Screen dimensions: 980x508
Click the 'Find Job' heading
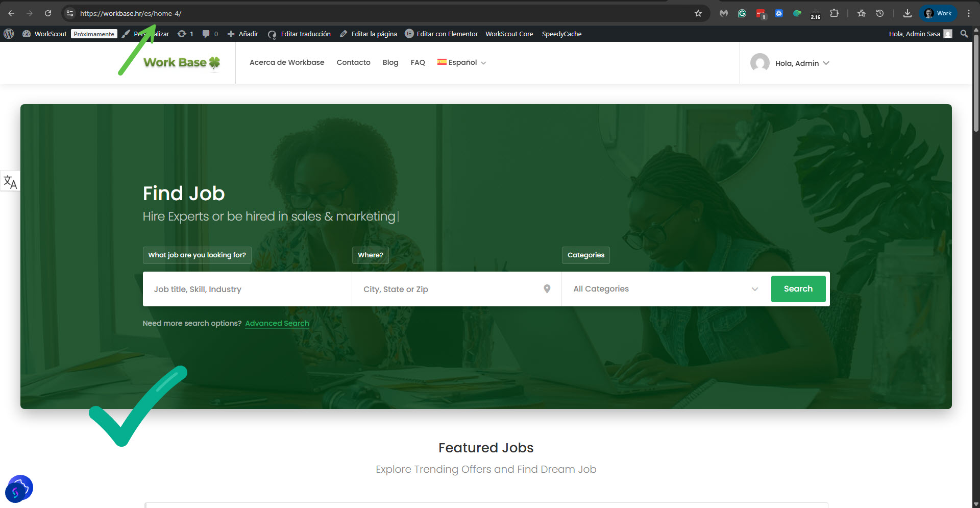pyautogui.click(x=184, y=193)
